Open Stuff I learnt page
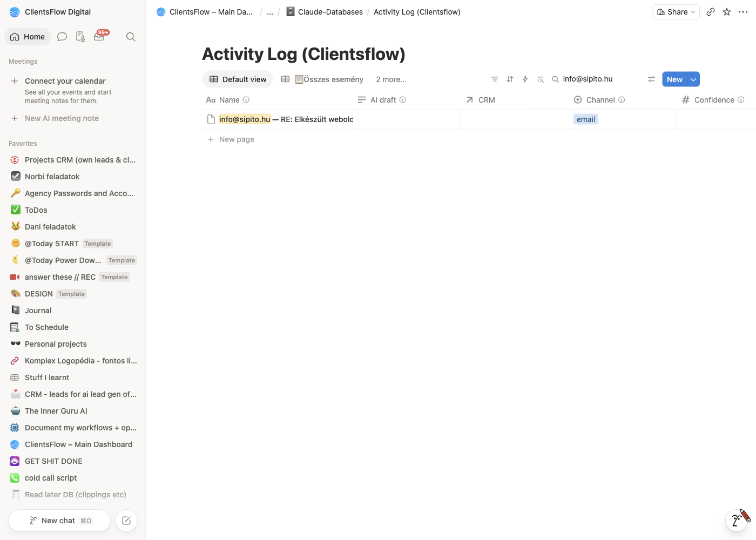756x540 pixels. (x=73, y=377)
